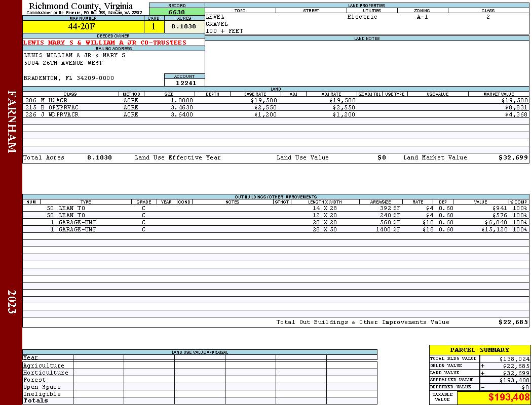The image size is (532, 405).
Task: Select land row 215 B OPNPRVAC
Action: coord(276,107)
